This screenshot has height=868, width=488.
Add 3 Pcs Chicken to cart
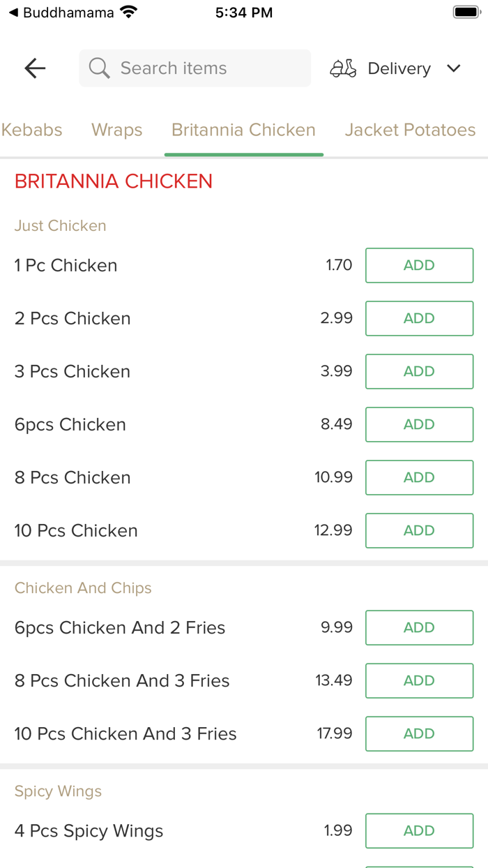pyautogui.click(x=419, y=371)
